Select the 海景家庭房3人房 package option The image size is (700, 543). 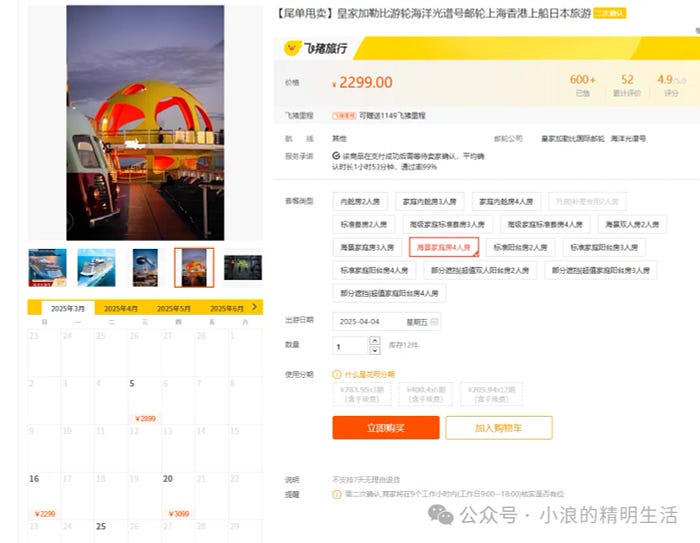click(x=367, y=247)
